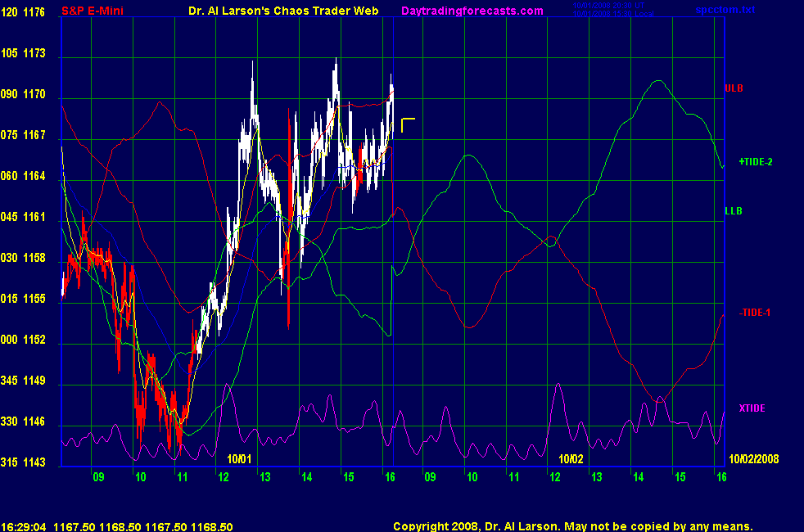Click the "075 1167" price axis label
Viewport: 804px width, 532px height.
click(23, 135)
